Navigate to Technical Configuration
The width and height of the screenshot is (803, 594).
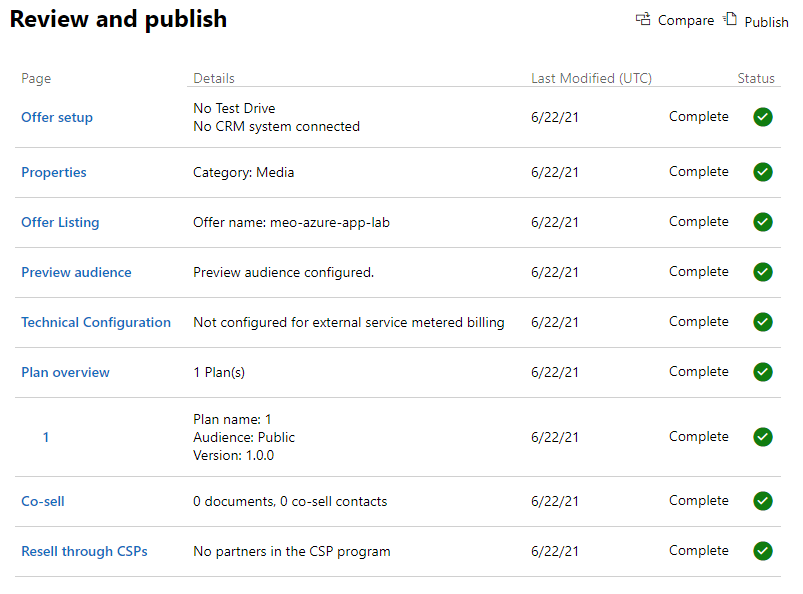tap(95, 321)
